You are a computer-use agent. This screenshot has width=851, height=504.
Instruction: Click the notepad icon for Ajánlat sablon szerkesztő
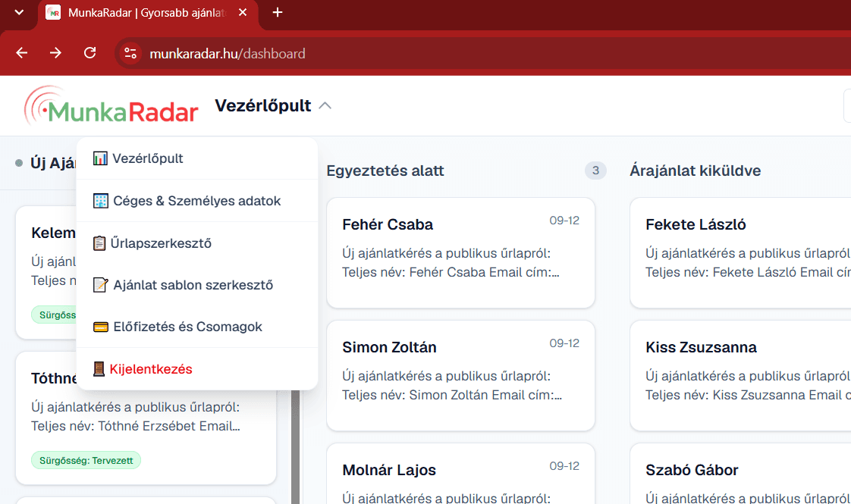100,285
